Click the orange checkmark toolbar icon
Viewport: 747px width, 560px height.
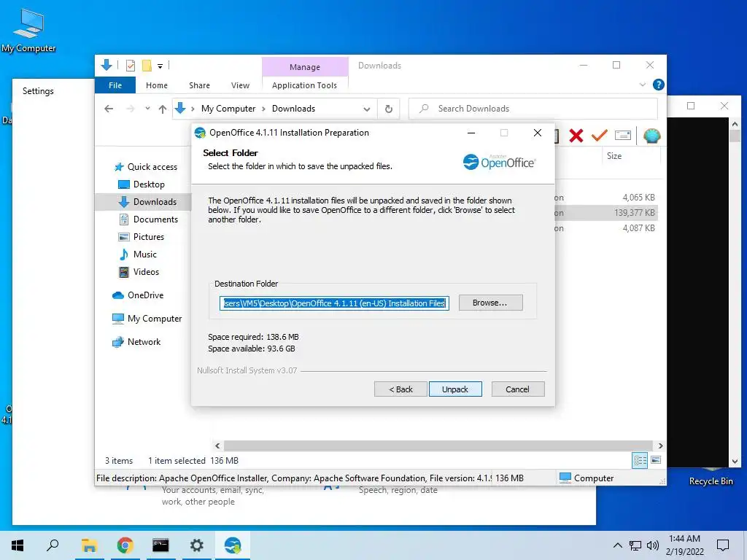[x=599, y=136]
